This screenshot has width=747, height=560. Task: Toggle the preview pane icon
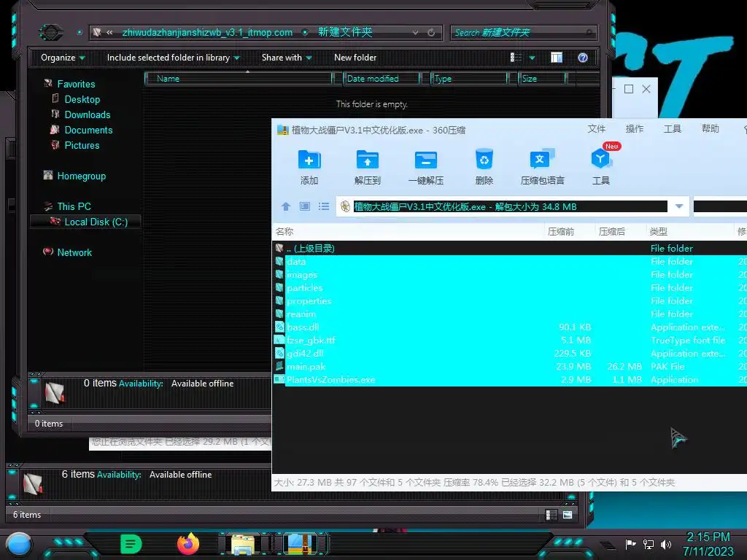click(557, 58)
